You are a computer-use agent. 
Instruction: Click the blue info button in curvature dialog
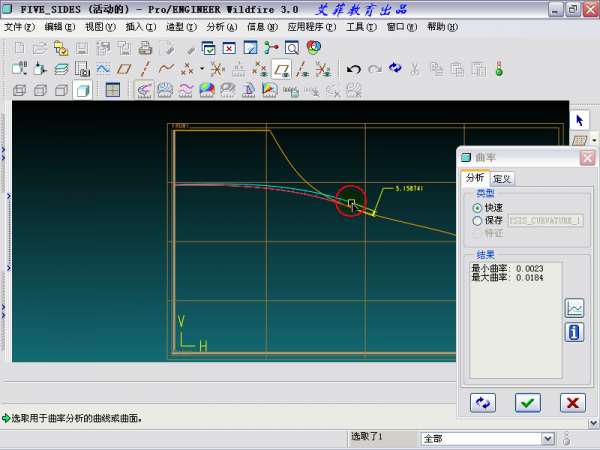574,332
